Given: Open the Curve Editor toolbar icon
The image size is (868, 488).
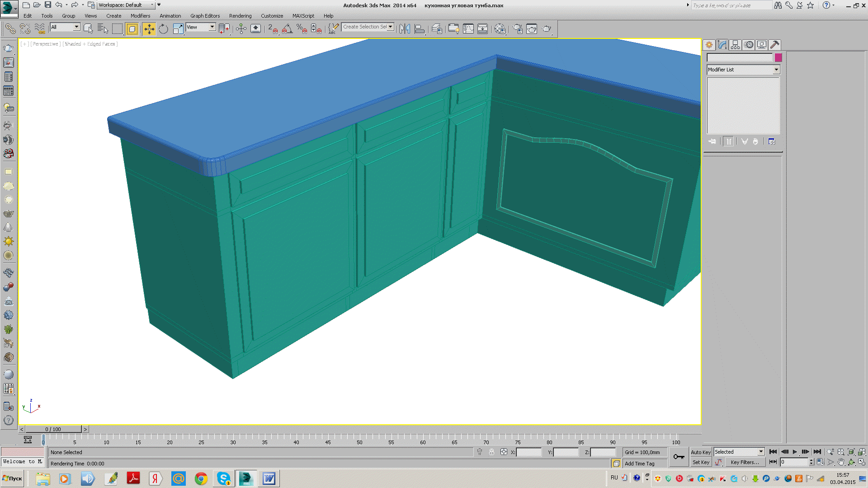Looking at the screenshot, I should (x=468, y=29).
